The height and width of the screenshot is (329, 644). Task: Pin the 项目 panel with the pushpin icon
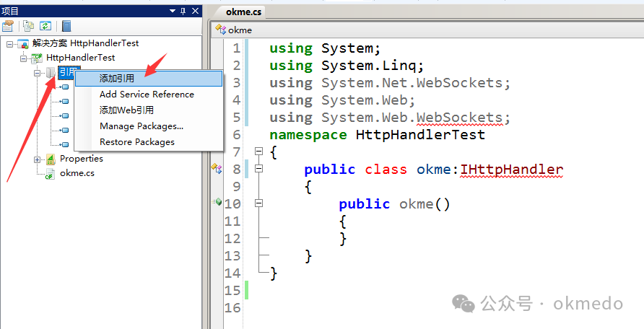(x=183, y=11)
